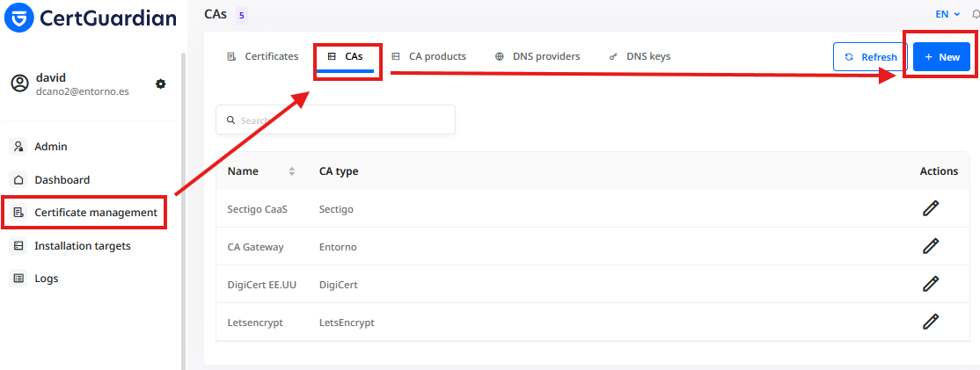Click the magnifier icon in search box
This screenshot has height=370, width=980.
(x=230, y=120)
